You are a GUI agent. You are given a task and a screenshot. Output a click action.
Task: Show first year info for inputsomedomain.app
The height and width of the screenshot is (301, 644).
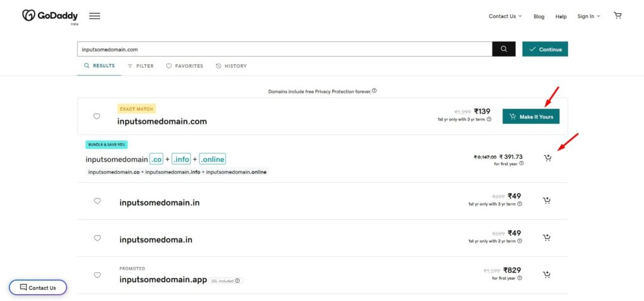coord(519,278)
